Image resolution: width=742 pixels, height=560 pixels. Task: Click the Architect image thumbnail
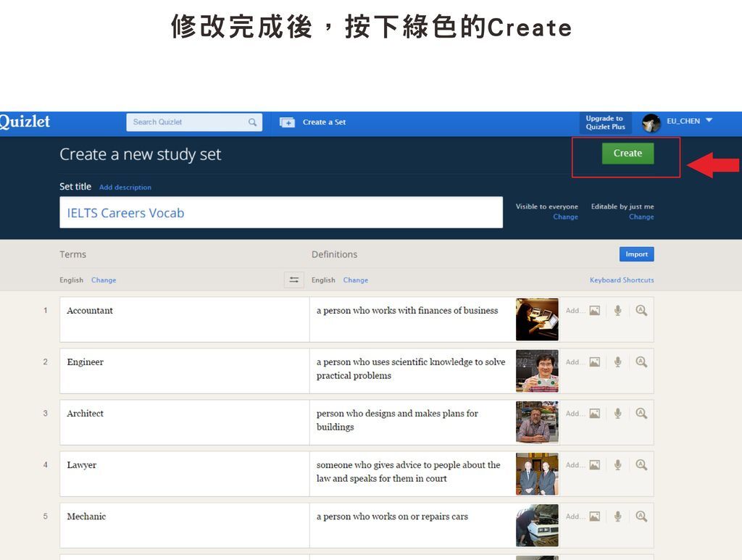(x=537, y=422)
